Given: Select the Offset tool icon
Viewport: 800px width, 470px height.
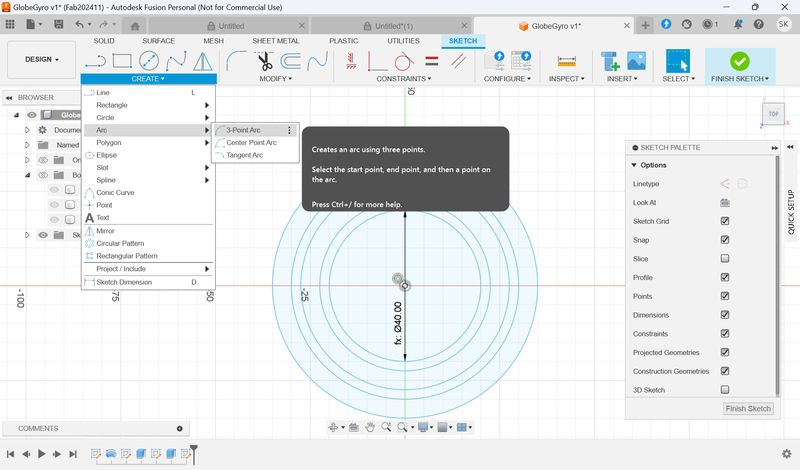Looking at the screenshot, I should click(290, 61).
